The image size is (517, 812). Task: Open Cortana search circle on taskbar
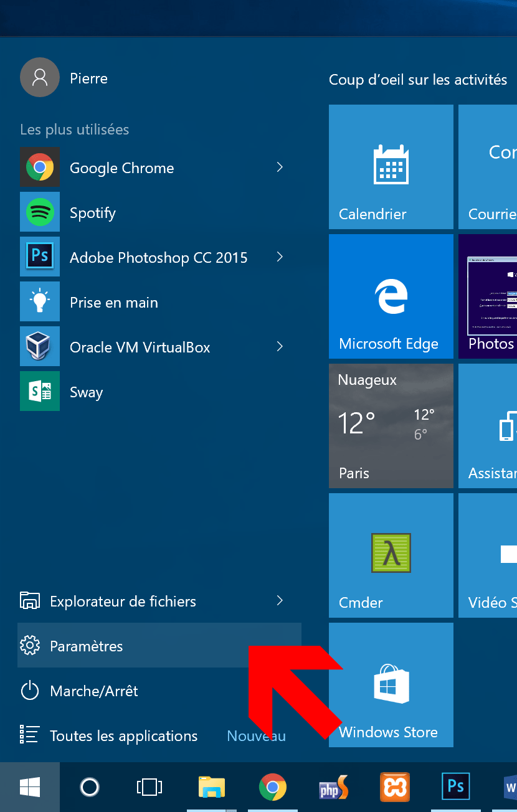(90, 787)
